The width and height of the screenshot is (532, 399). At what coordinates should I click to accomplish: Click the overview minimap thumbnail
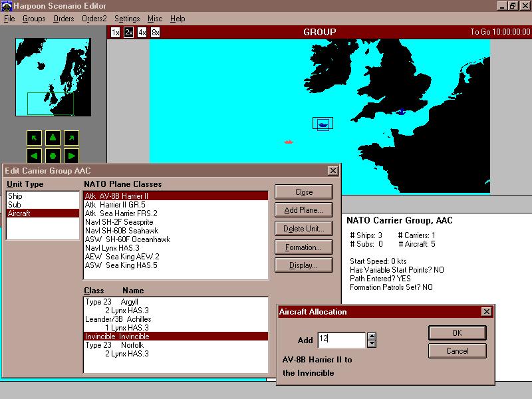[x=53, y=77]
